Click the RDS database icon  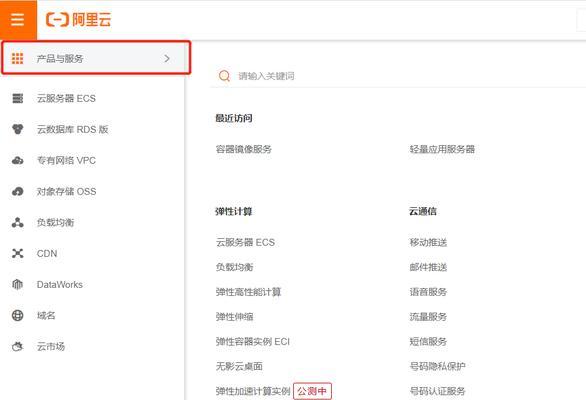click(18, 129)
